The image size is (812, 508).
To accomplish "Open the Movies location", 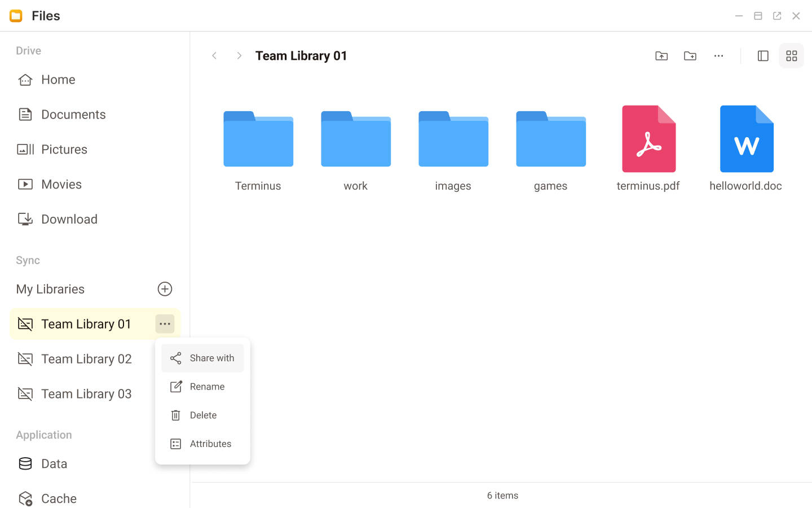I will pos(95,185).
